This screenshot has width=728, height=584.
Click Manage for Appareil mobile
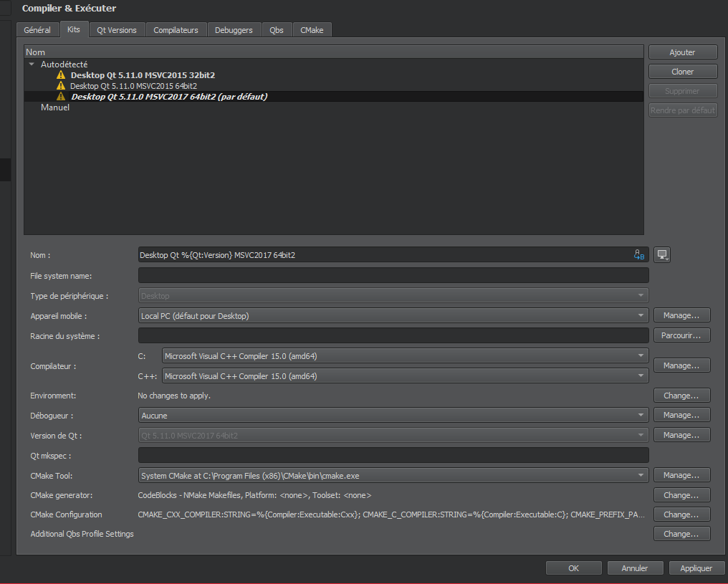(x=681, y=315)
